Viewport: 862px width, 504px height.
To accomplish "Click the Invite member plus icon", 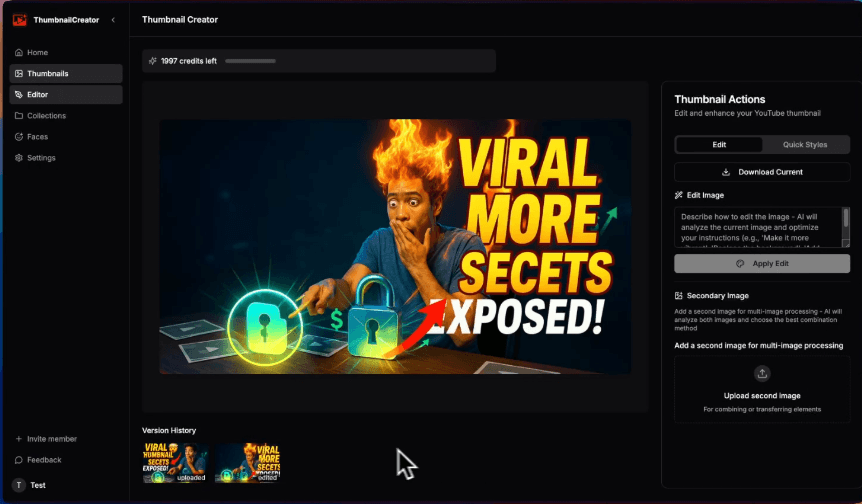I will pyautogui.click(x=19, y=439).
